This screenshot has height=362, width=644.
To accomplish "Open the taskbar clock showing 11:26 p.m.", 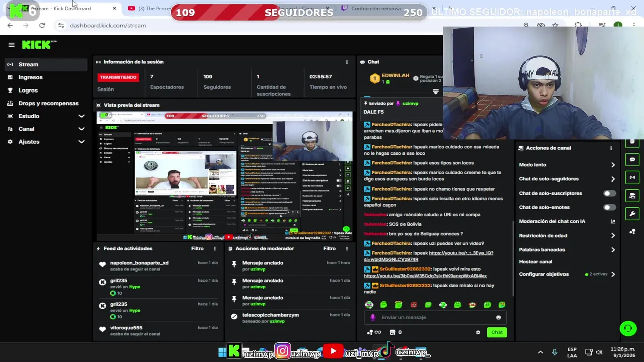I will point(623,352).
